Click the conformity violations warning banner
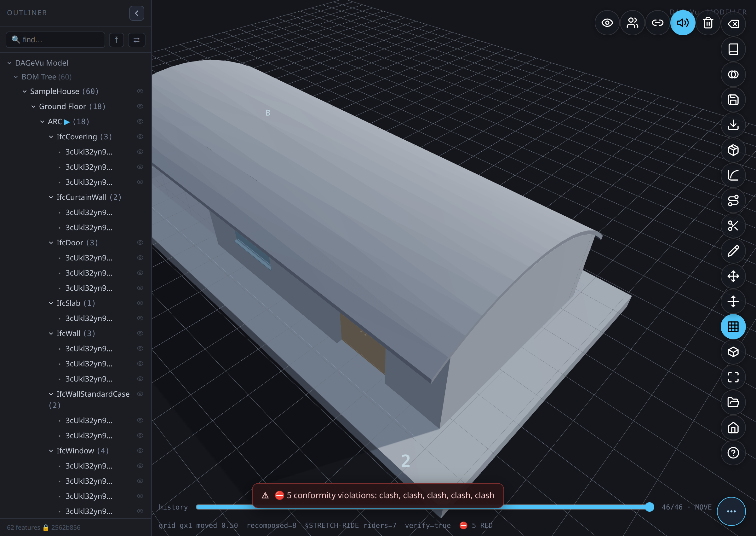Screen dimensions: 756x536 [x=378, y=495]
